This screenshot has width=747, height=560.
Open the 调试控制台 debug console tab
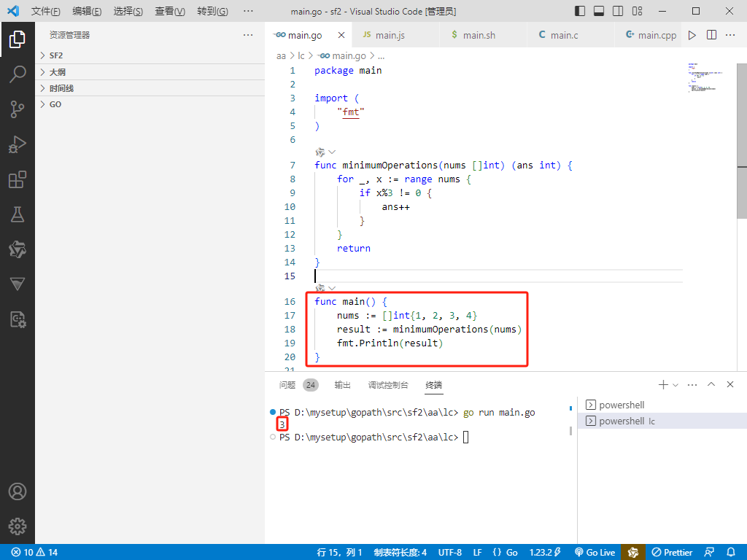pyautogui.click(x=388, y=385)
